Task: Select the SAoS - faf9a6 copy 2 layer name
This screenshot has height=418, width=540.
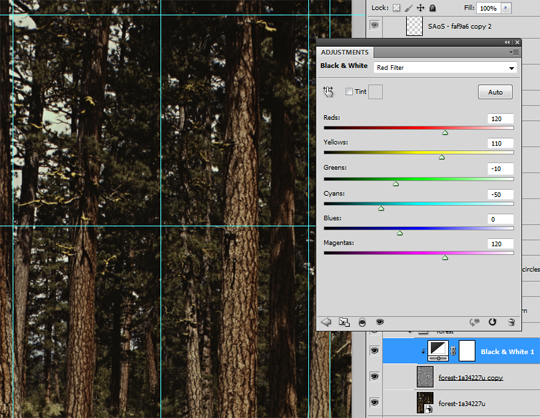Action: coord(459,27)
